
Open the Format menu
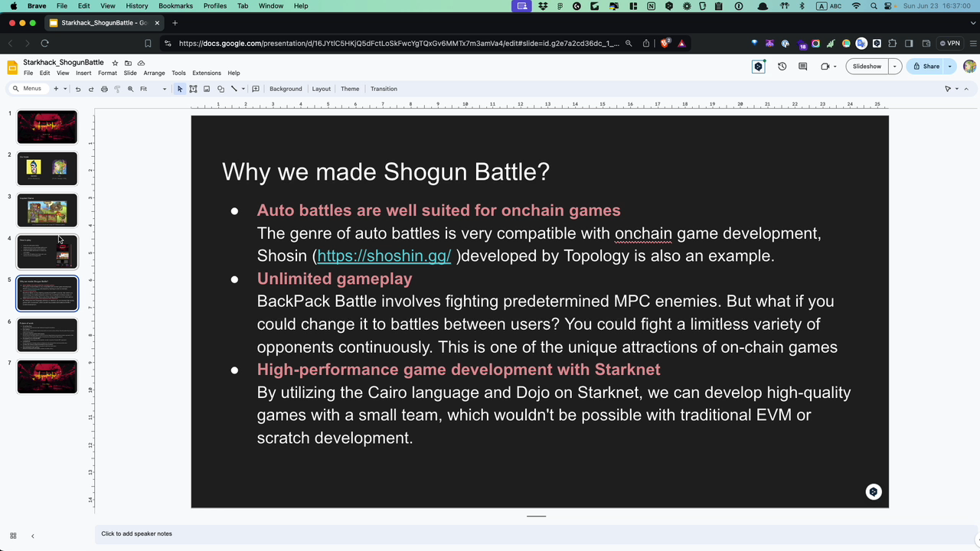[x=107, y=73]
